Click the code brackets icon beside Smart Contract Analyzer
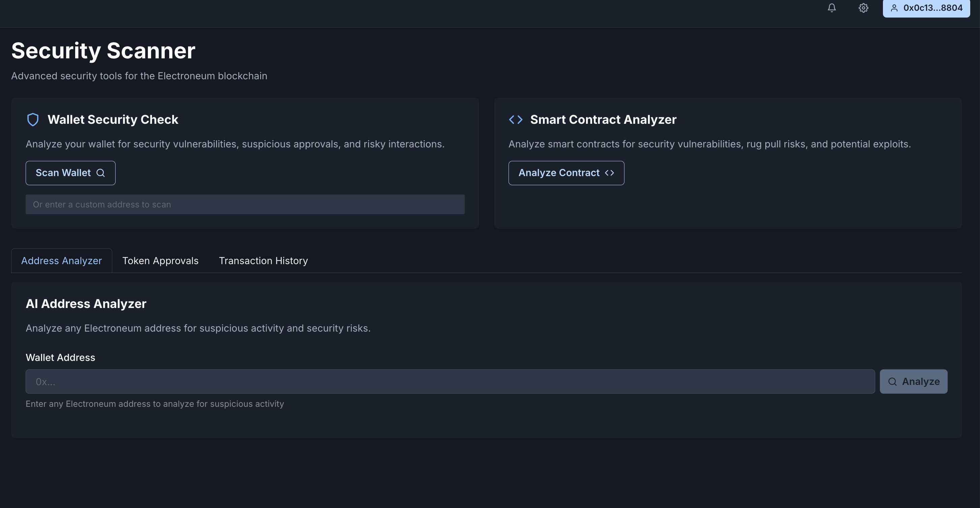Image resolution: width=980 pixels, height=508 pixels. (x=516, y=119)
